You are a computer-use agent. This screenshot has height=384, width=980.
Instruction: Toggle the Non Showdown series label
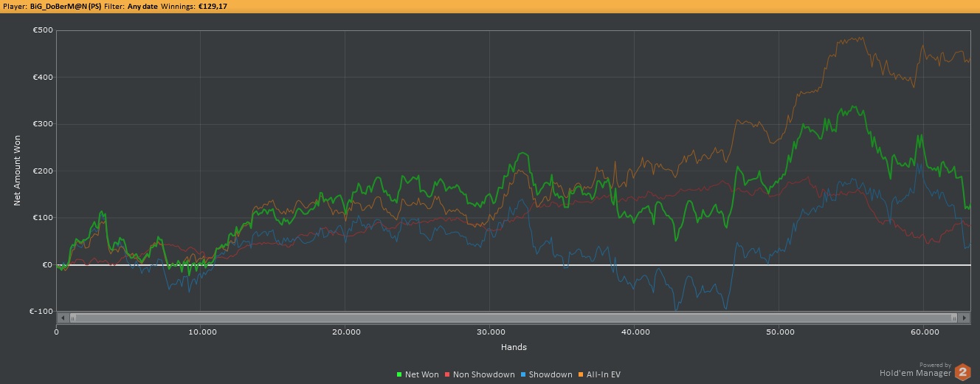[x=483, y=375]
